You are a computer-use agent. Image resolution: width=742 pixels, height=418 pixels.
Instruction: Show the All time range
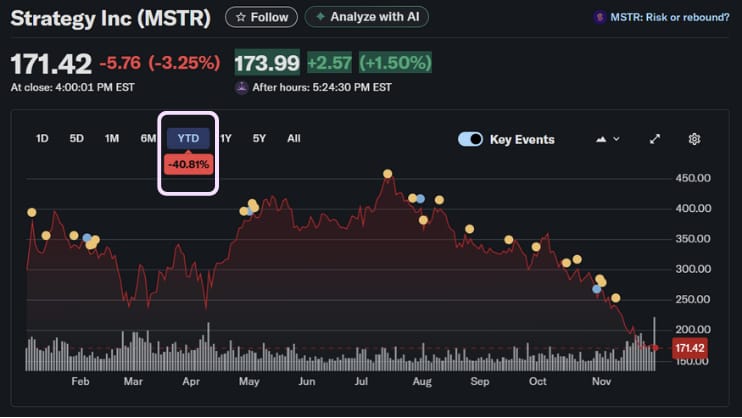click(293, 138)
